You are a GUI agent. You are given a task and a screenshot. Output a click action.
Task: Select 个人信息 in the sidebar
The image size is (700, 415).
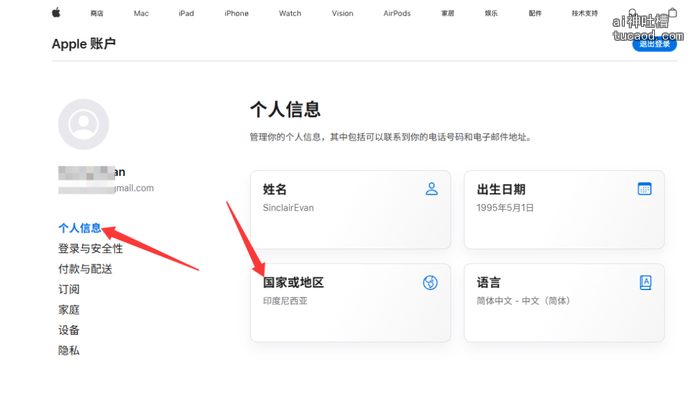click(79, 228)
